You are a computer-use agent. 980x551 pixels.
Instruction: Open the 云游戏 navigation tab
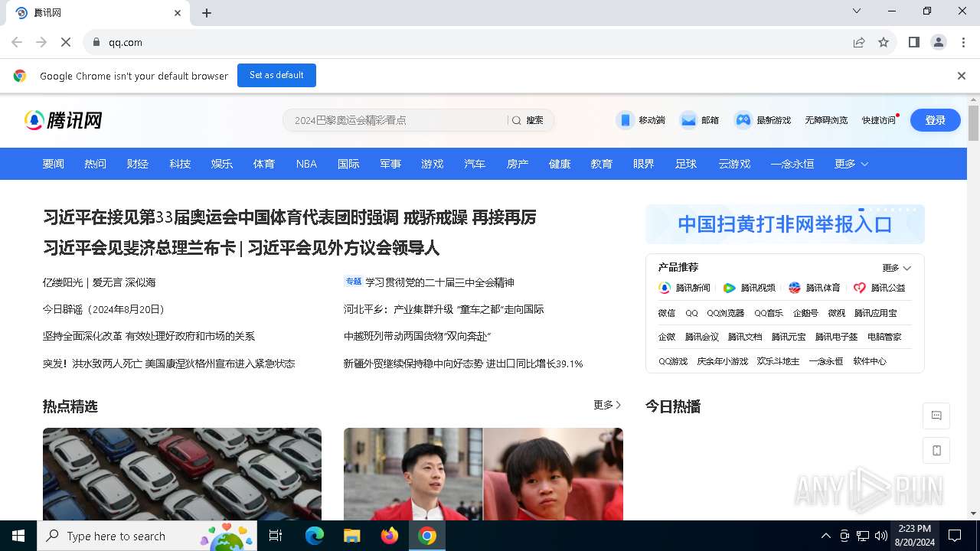(734, 164)
